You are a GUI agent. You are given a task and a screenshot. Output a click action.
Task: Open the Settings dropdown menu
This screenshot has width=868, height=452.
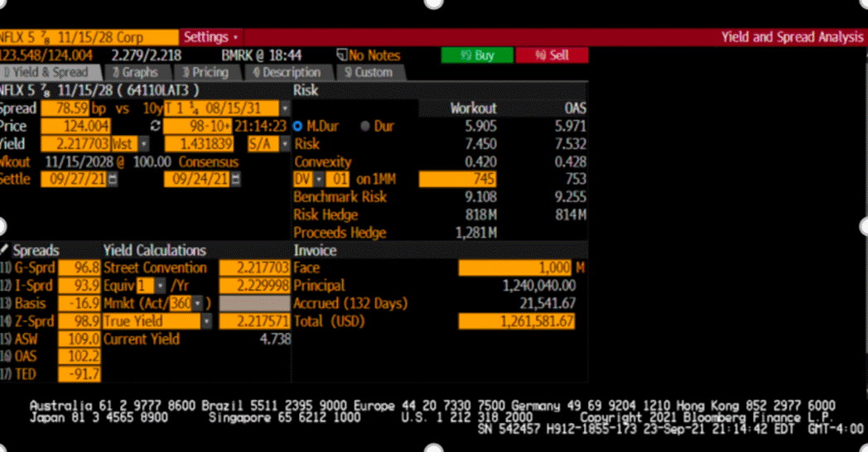[211, 37]
